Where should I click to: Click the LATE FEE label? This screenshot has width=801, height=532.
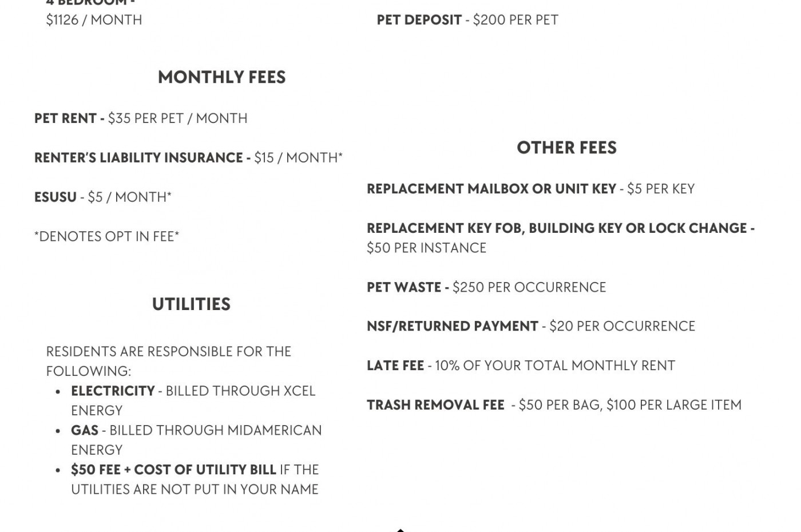click(x=395, y=366)
